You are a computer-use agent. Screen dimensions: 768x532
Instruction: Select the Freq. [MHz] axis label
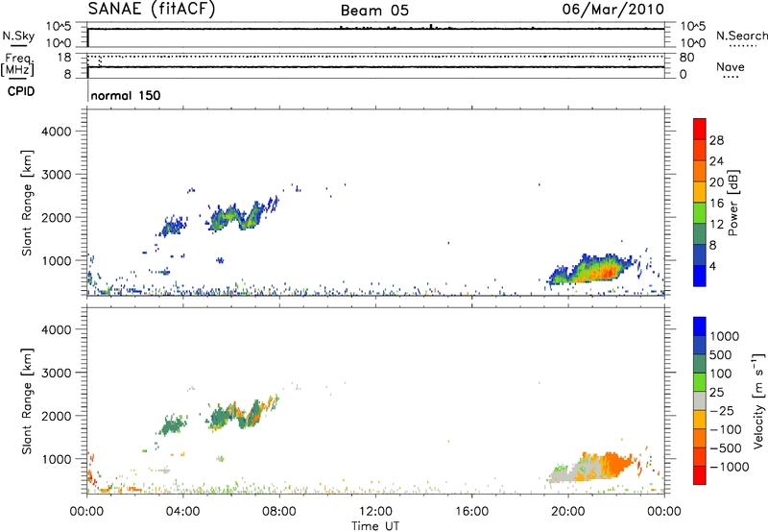click(17, 64)
